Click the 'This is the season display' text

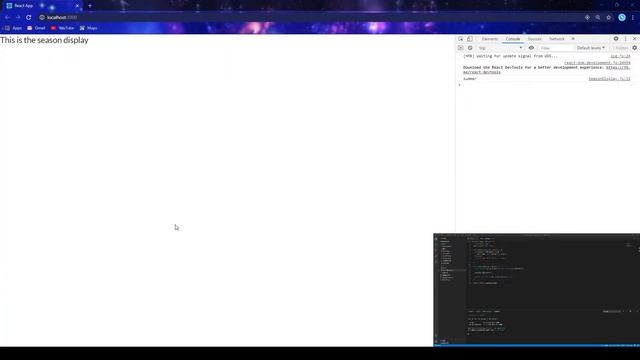click(x=44, y=40)
